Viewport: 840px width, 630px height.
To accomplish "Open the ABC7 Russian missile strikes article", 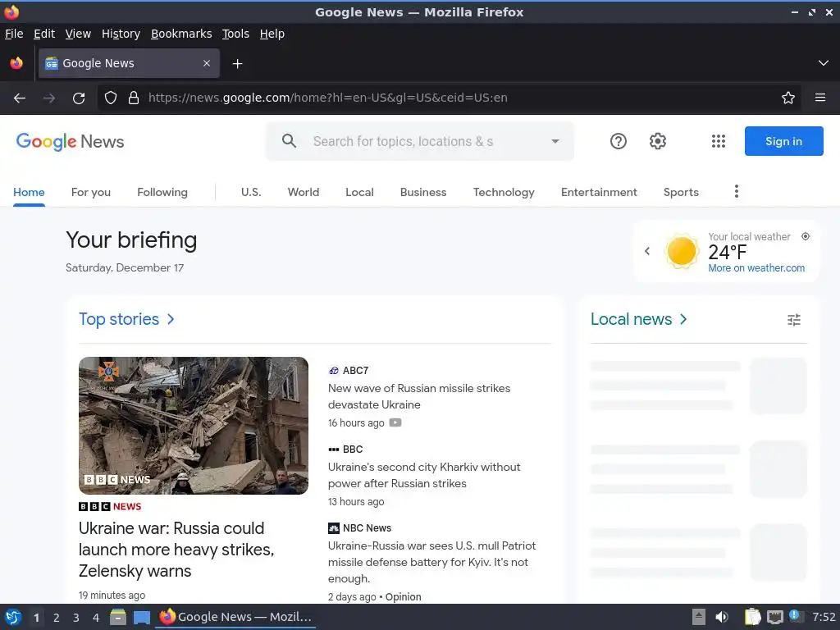I will tap(419, 396).
